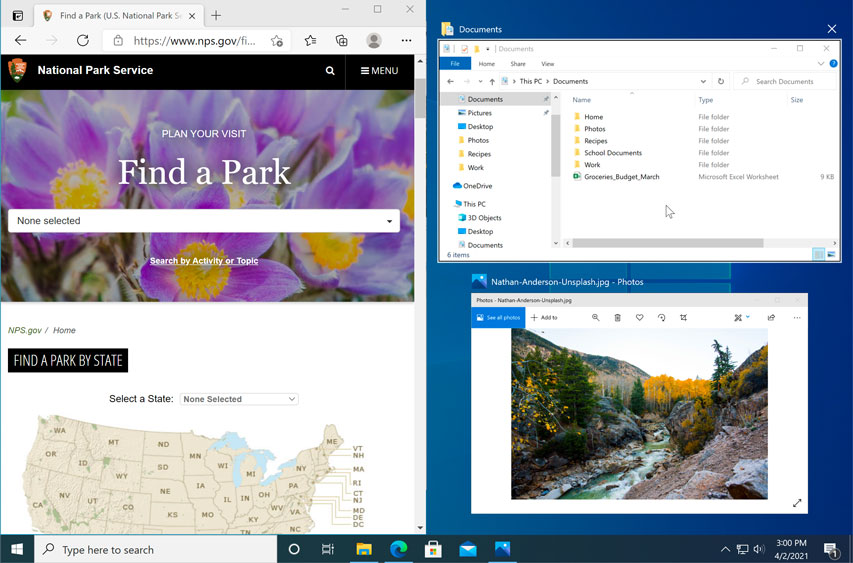Select the crop tool in Photos
The image size is (853, 563).
[x=684, y=318]
